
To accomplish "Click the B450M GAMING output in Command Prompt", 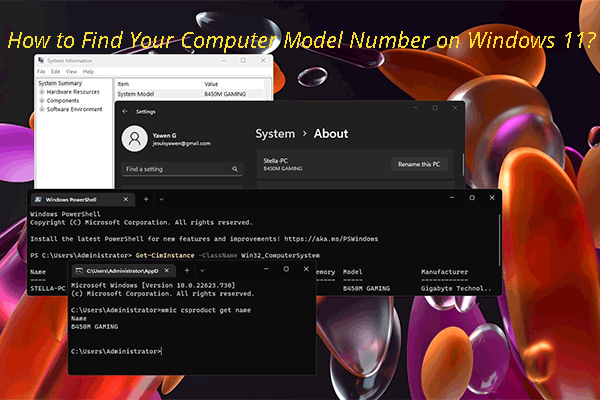I will pos(95,327).
